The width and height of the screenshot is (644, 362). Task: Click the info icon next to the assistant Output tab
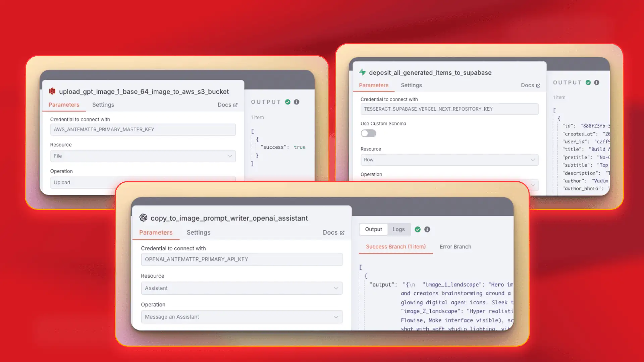pos(427,229)
